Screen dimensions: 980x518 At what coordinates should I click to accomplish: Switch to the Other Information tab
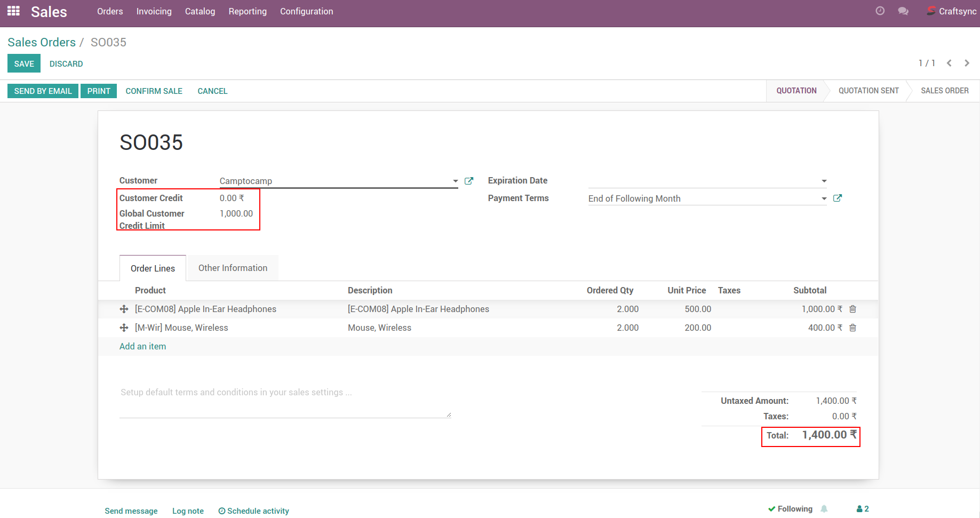tap(233, 268)
